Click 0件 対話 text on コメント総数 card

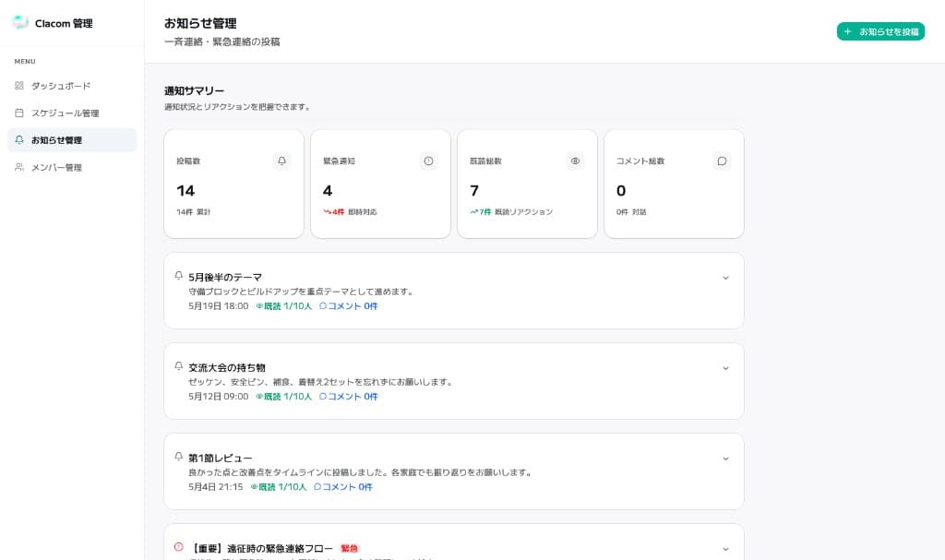point(631,212)
